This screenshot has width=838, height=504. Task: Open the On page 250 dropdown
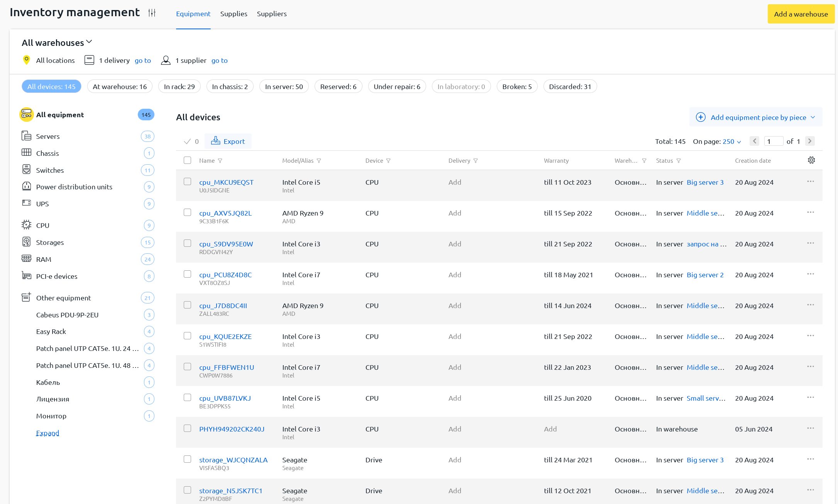click(x=731, y=142)
